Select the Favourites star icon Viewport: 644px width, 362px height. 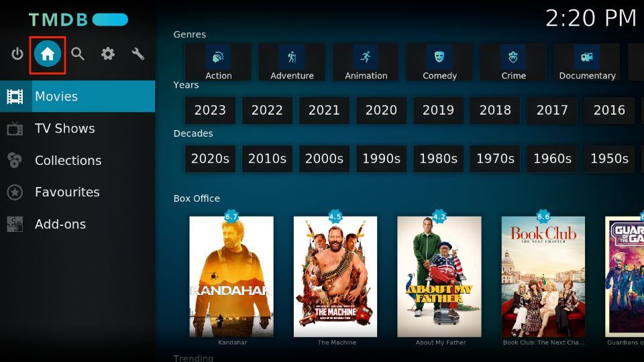click(15, 192)
